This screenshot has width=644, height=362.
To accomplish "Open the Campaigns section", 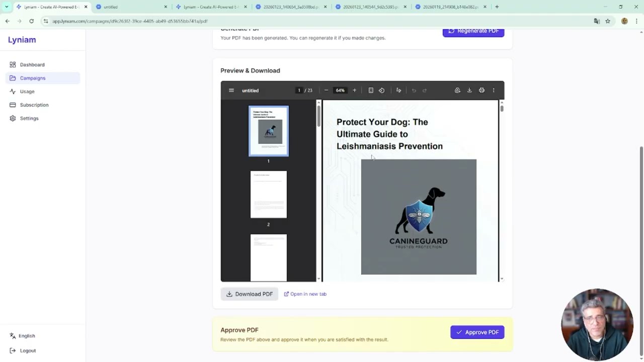I will pos(43,78).
